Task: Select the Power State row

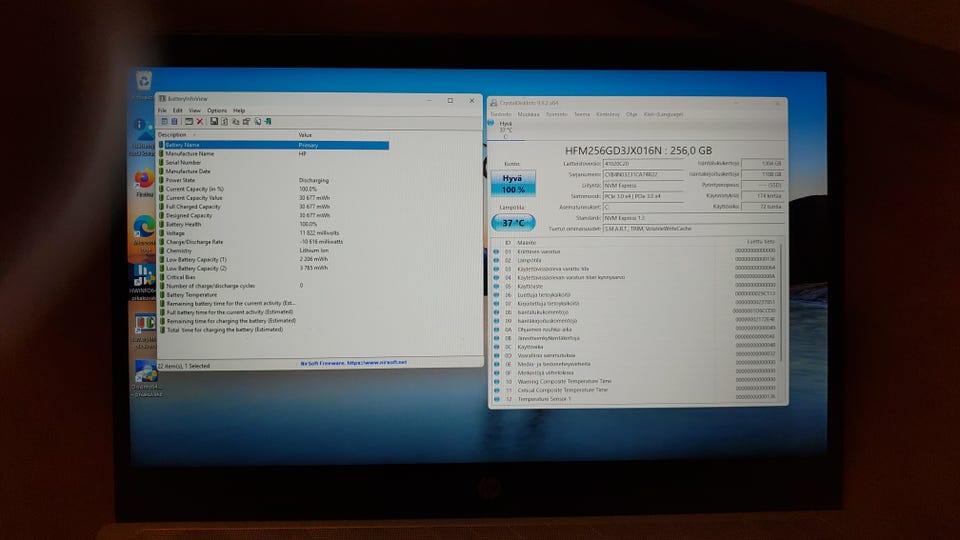Action: [x=274, y=180]
